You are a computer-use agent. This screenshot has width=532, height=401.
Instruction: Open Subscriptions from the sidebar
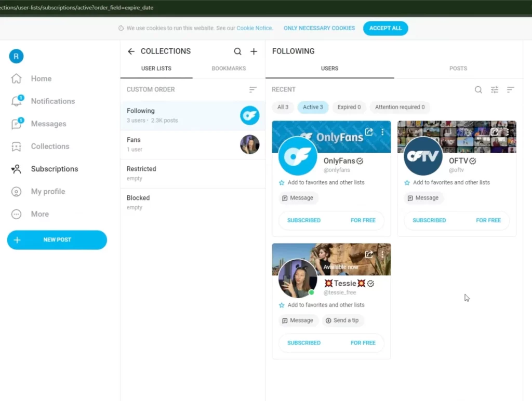tap(54, 169)
